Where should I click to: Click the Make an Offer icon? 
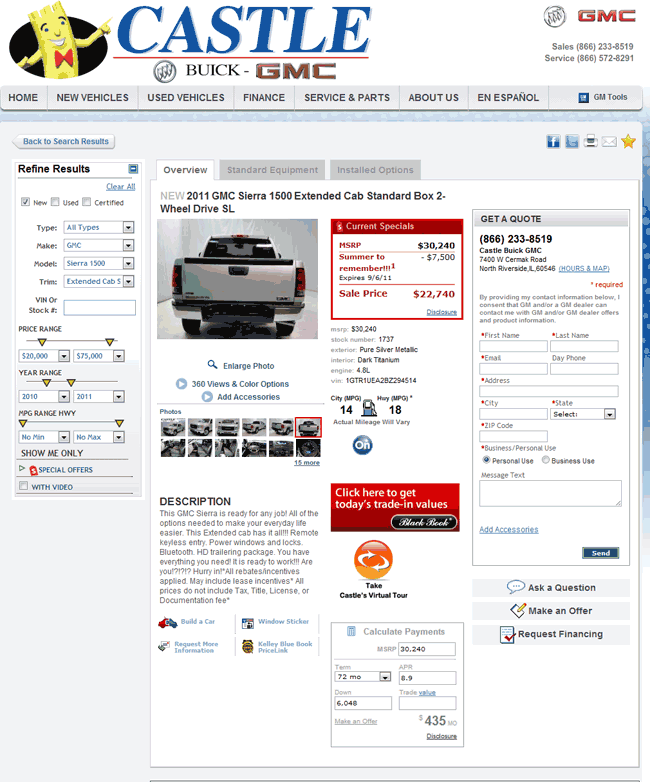tap(518, 610)
